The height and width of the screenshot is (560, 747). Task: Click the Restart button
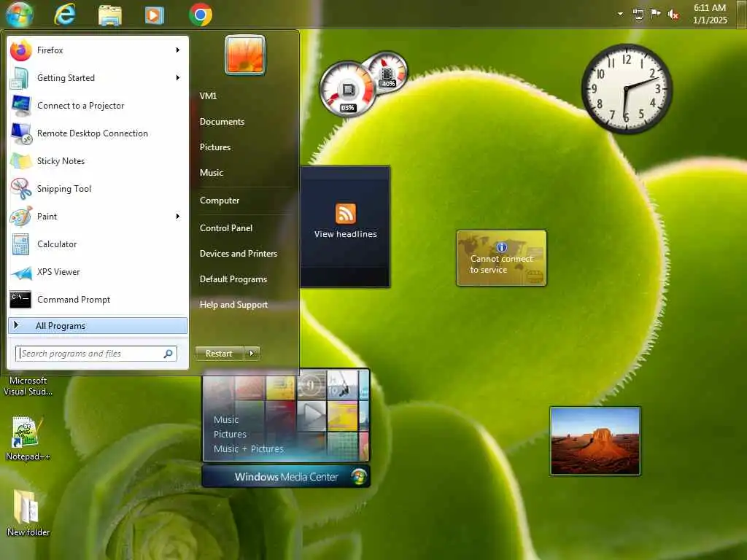(x=219, y=354)
